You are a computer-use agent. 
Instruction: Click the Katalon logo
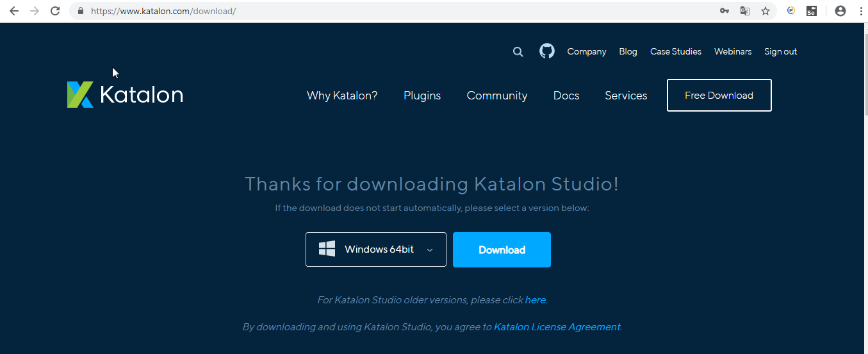click(x=125, y=95)
